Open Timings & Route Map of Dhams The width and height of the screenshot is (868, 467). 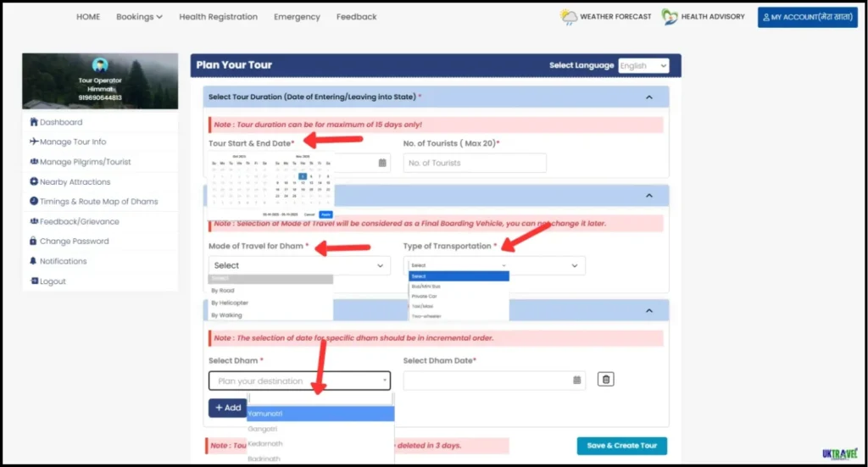[x=98, y=202]
